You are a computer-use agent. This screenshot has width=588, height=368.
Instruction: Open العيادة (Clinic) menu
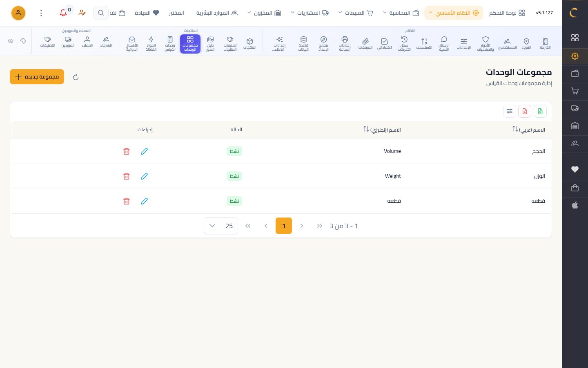tap(147, 13)
